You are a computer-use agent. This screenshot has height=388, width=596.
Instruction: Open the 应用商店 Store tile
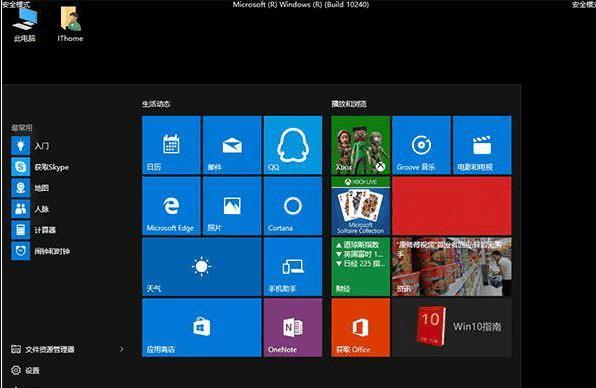pos(201,327)
